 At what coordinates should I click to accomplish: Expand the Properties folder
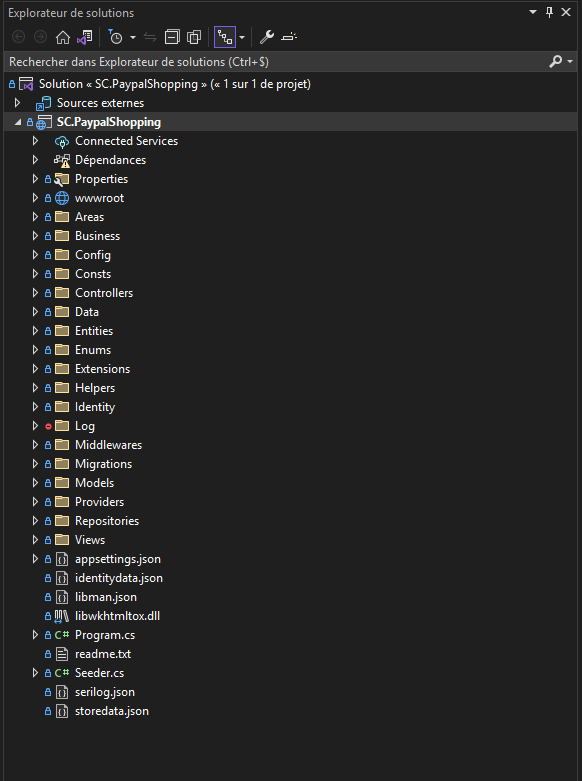click(x=35, y=179)
